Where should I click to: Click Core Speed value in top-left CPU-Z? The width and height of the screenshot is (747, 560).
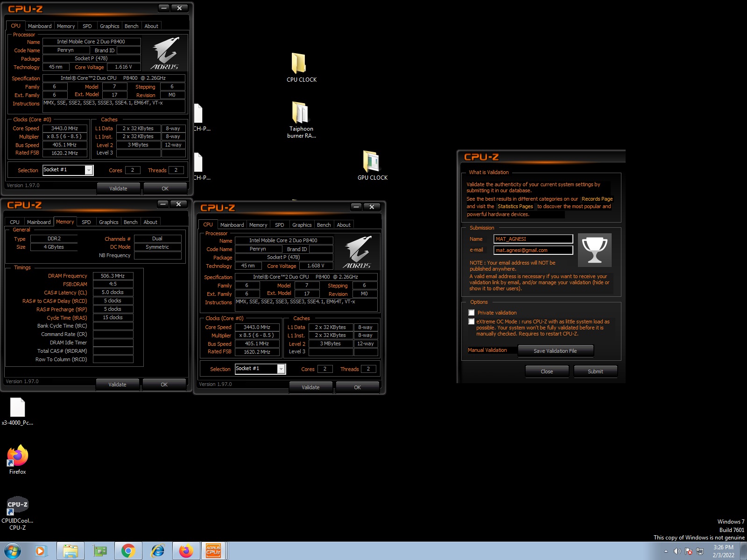[64, 128]
